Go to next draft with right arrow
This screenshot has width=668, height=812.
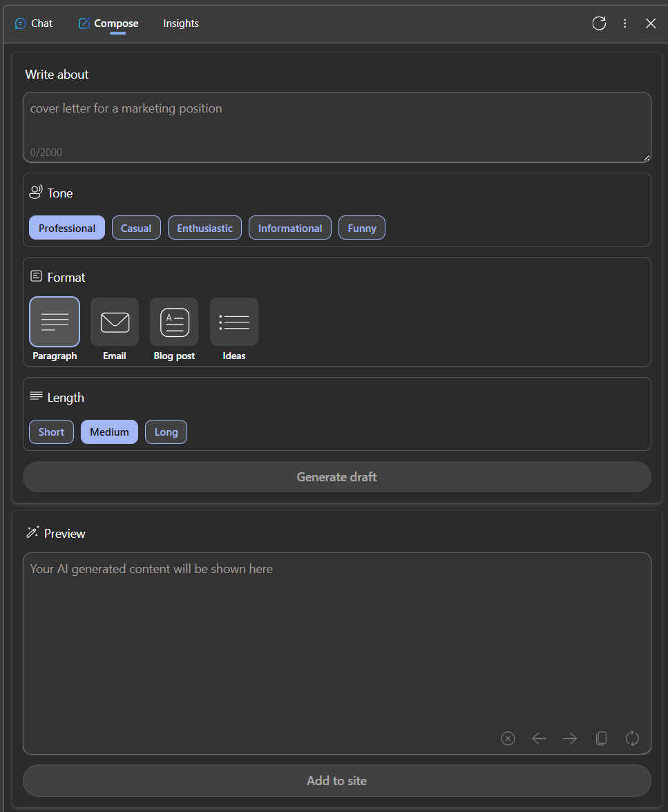click(570, 739)
